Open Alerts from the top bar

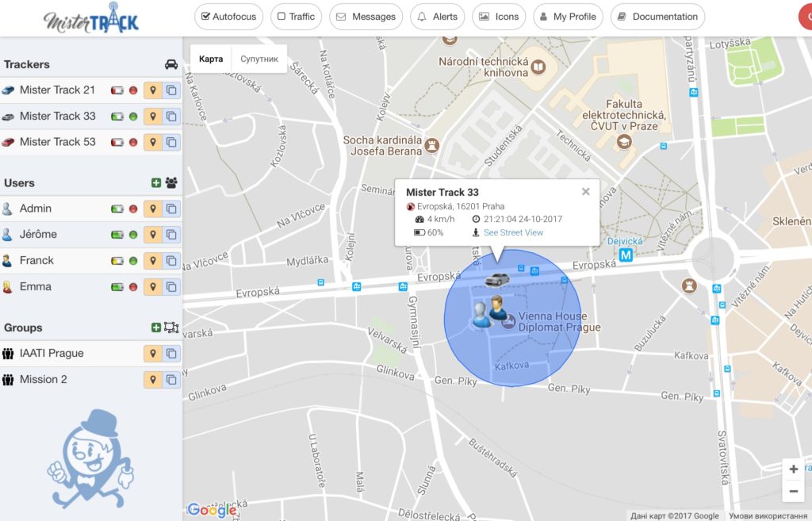click(438, 17)
